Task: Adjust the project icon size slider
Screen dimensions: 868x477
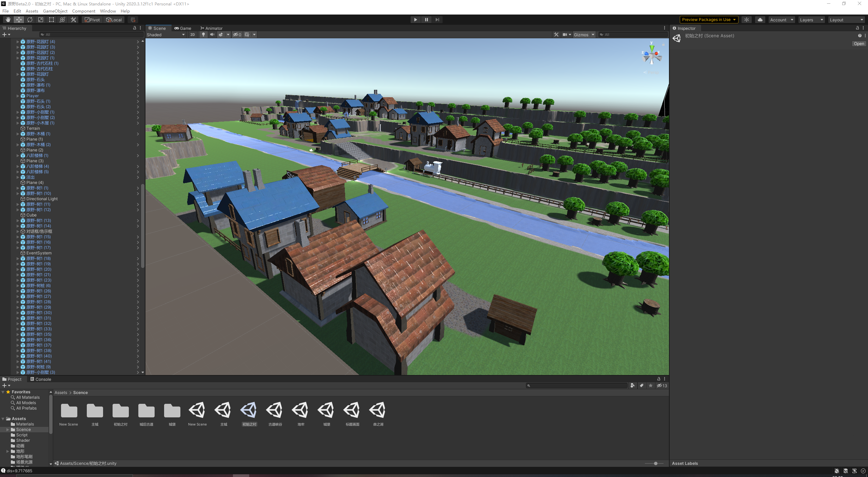Action: click(x=655, y=463)
